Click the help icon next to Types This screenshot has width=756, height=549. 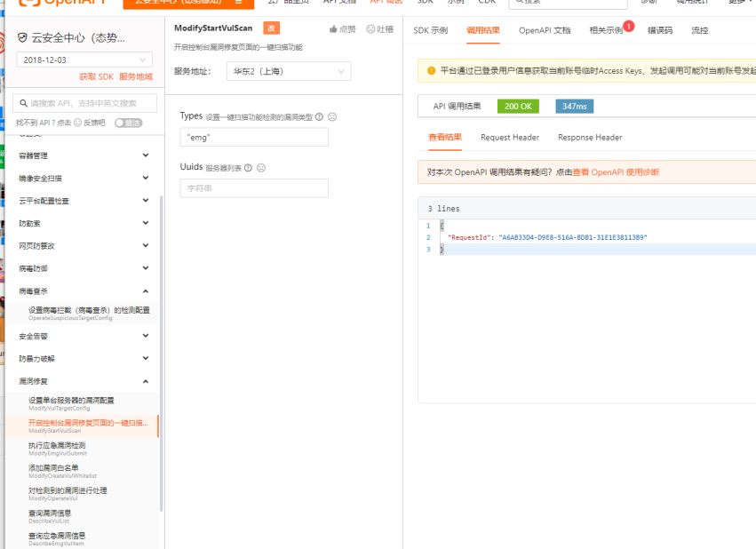pos(319,116)
